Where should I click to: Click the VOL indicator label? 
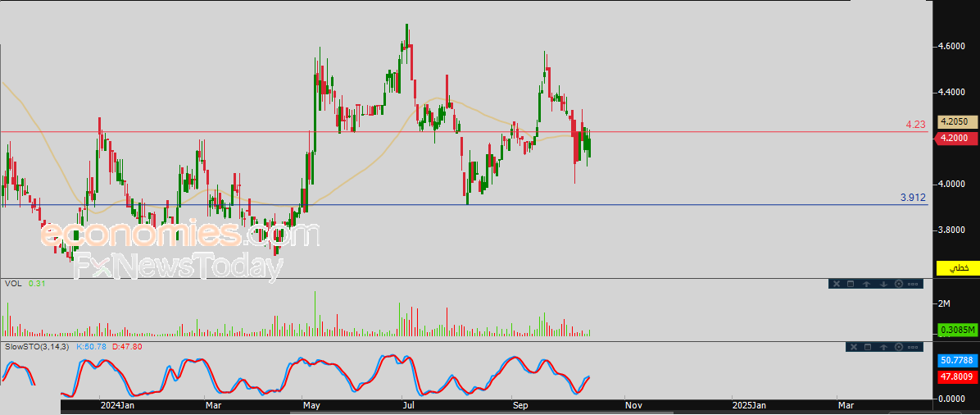tap(12, 283)
